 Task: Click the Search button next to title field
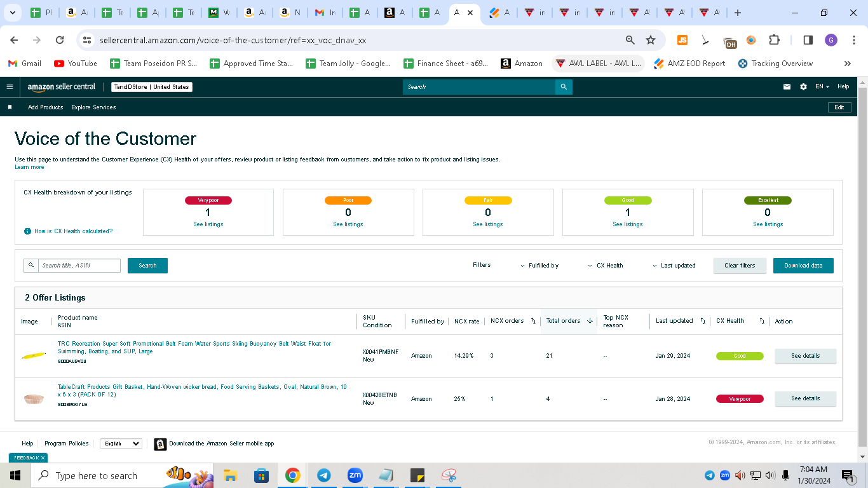[x=147, y=266]
